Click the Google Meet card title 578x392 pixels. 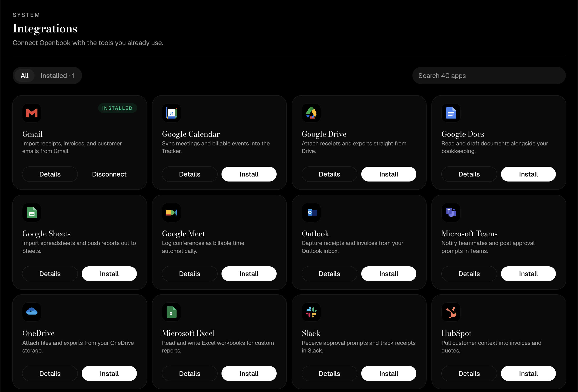point(184,234)
